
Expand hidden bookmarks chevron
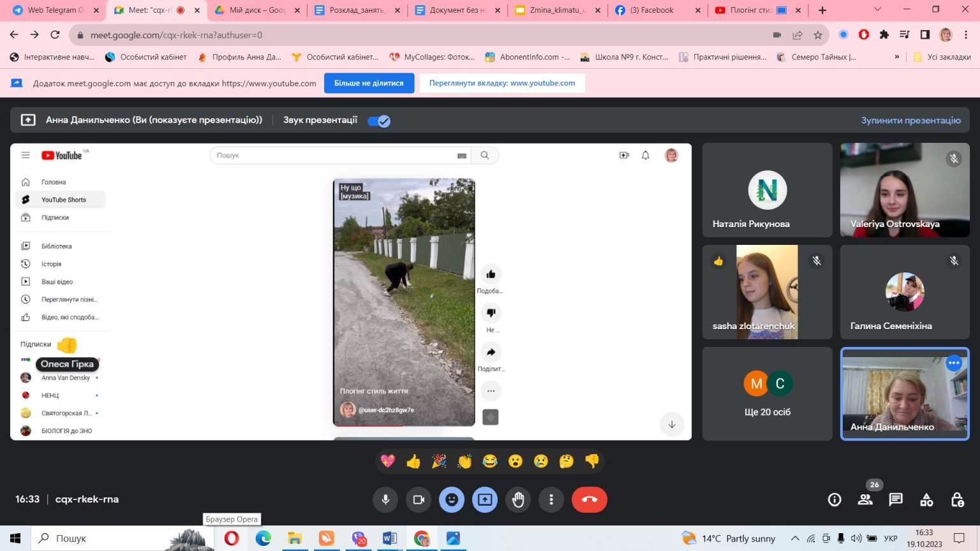(897, 57)
